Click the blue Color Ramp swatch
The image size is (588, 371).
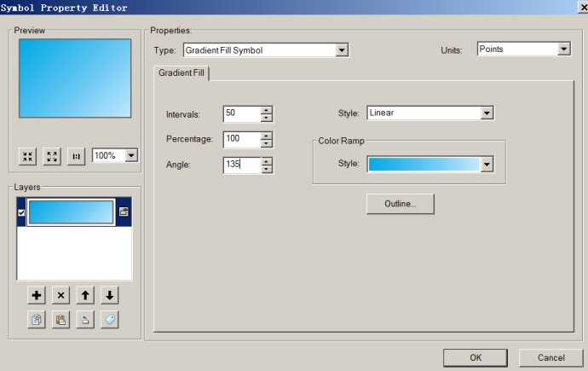(x=424, y=165)
